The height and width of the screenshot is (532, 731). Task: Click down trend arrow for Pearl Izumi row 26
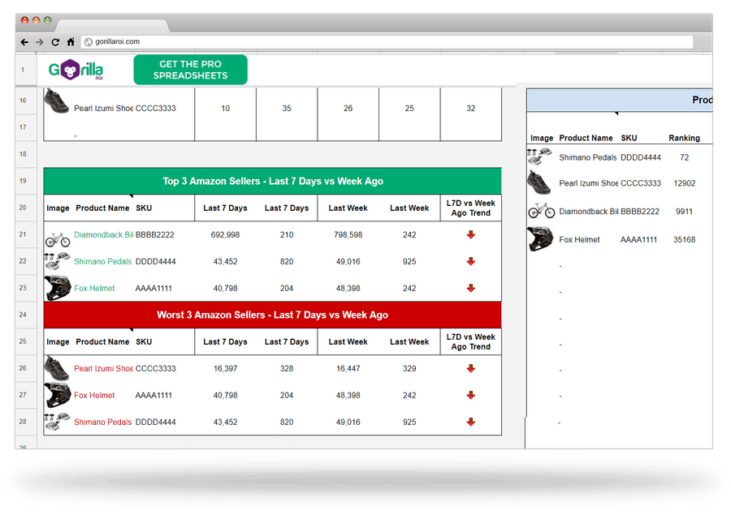471,368
